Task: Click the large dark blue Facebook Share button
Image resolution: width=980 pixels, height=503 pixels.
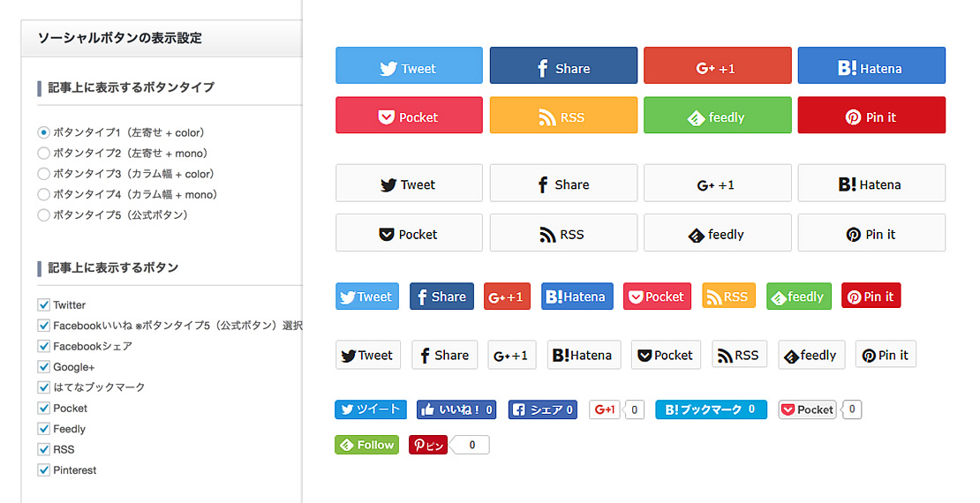Action: point(564,65)
